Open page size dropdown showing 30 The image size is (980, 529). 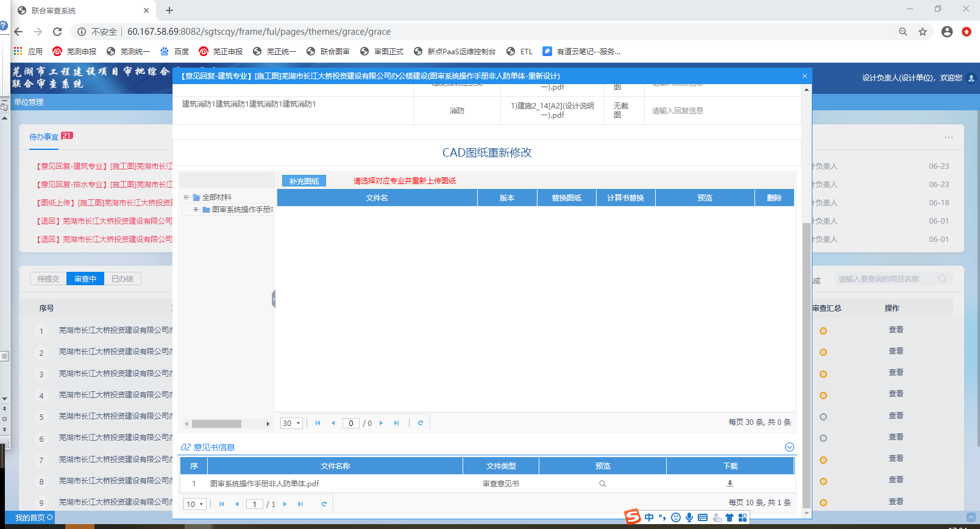[291, 423]
